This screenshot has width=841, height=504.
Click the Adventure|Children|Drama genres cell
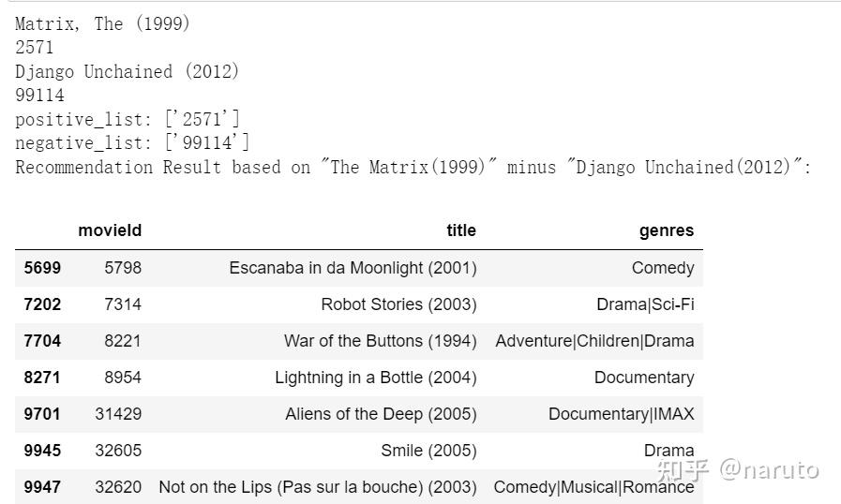coord(594,341)
